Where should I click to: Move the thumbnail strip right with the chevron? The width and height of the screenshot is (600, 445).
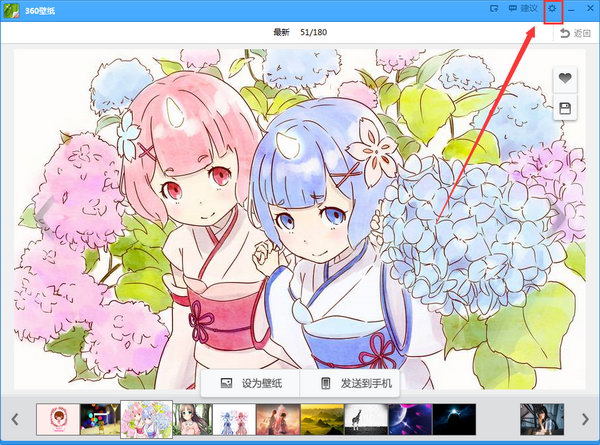pos(585,419)
